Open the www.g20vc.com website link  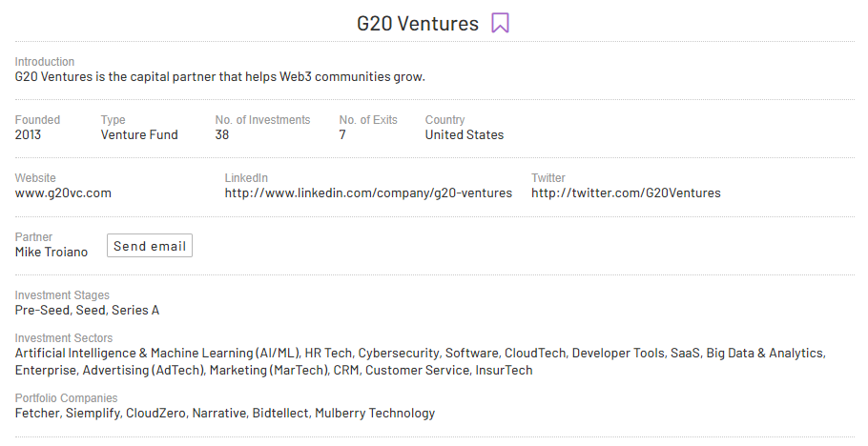(x=63, y=193)
